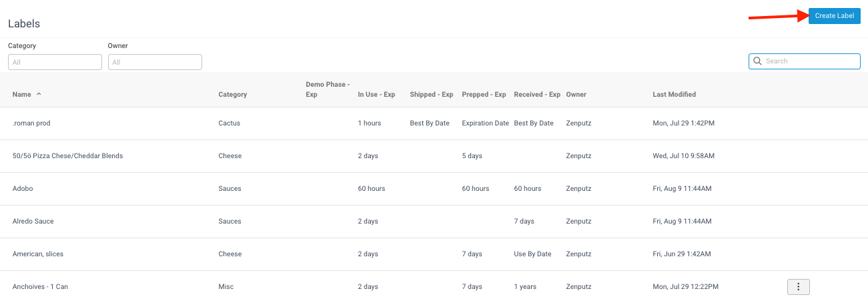
Task: Open the Owner filter dropdown
Action: [x=155, y=62]
